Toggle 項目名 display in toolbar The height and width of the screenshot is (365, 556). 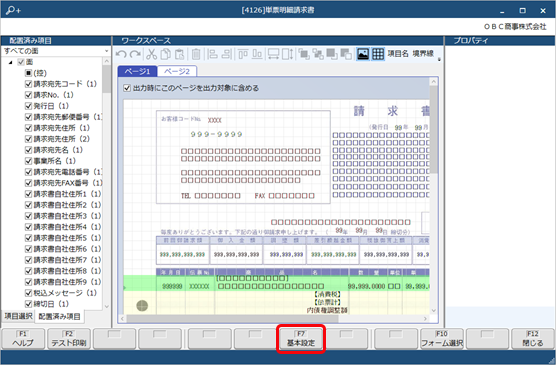tap(398, 54)
